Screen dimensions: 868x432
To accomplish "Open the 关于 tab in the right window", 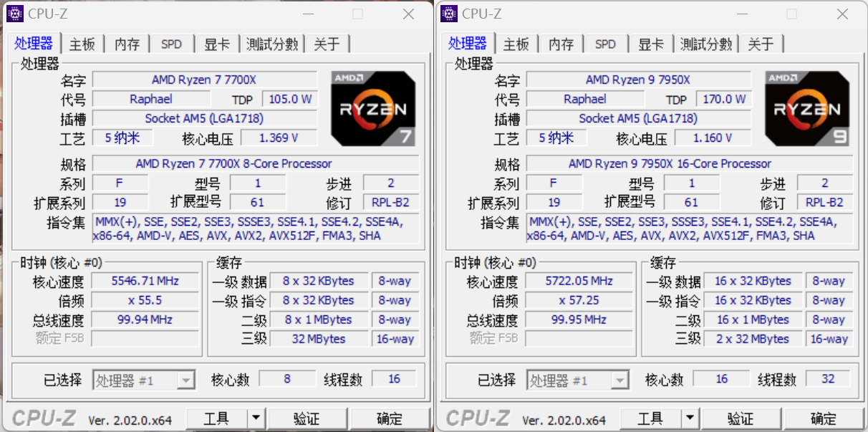I will (x=762, y=44).
